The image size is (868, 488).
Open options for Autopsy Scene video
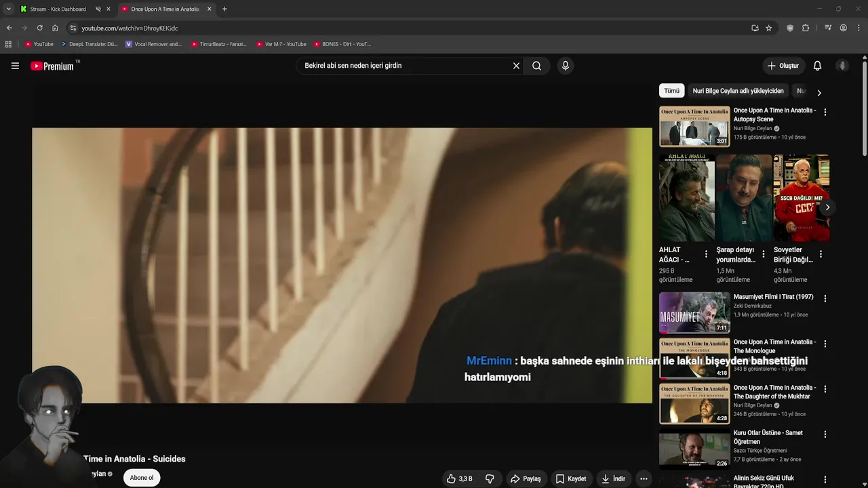pyautogui.click(x=825, y=112)
